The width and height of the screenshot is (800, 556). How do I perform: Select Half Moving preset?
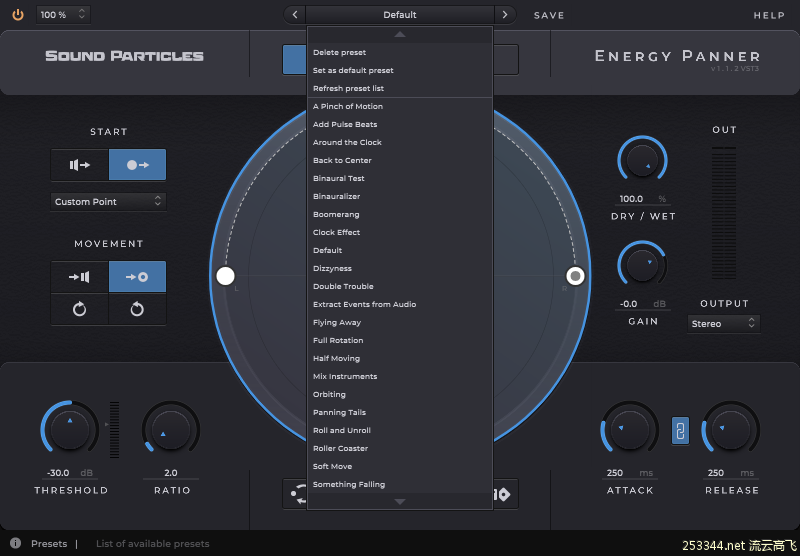point(400,359)
